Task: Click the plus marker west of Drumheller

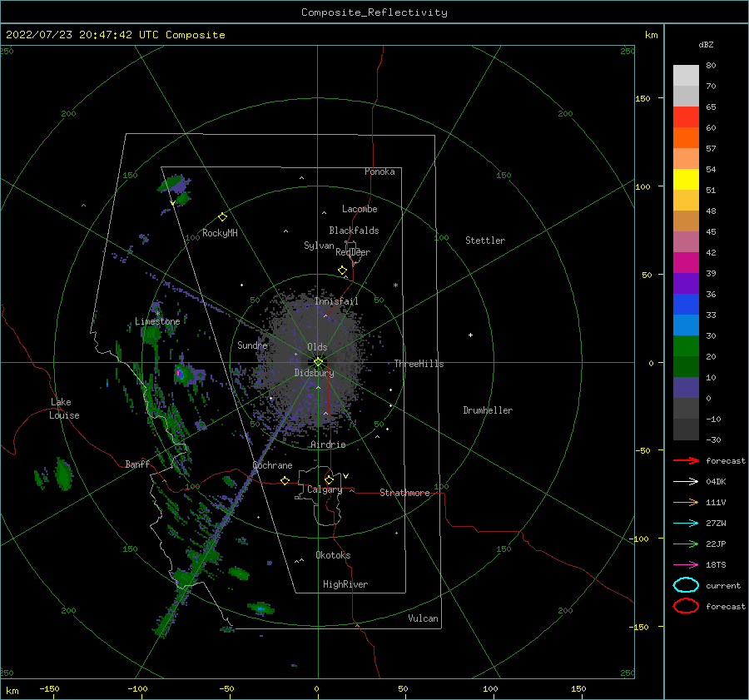Action: (470, 335)
